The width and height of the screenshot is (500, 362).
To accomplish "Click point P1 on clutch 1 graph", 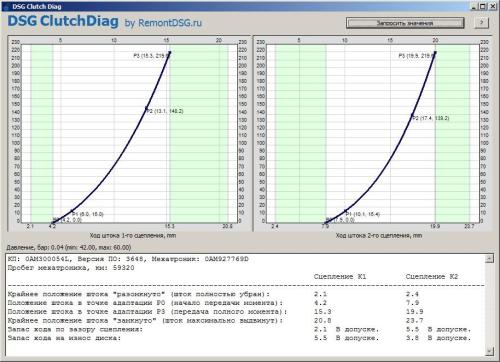I will (x=72, y=211).
